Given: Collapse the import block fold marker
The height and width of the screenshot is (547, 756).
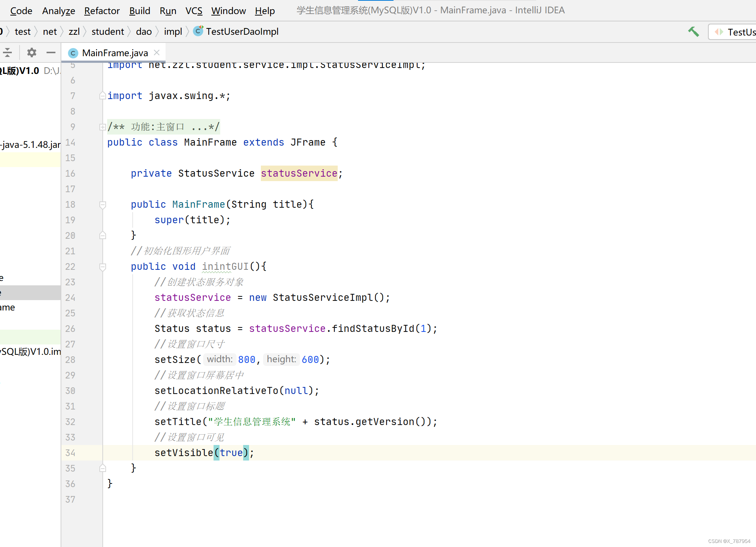Looking at the screenshot, I should click(103, 96).
